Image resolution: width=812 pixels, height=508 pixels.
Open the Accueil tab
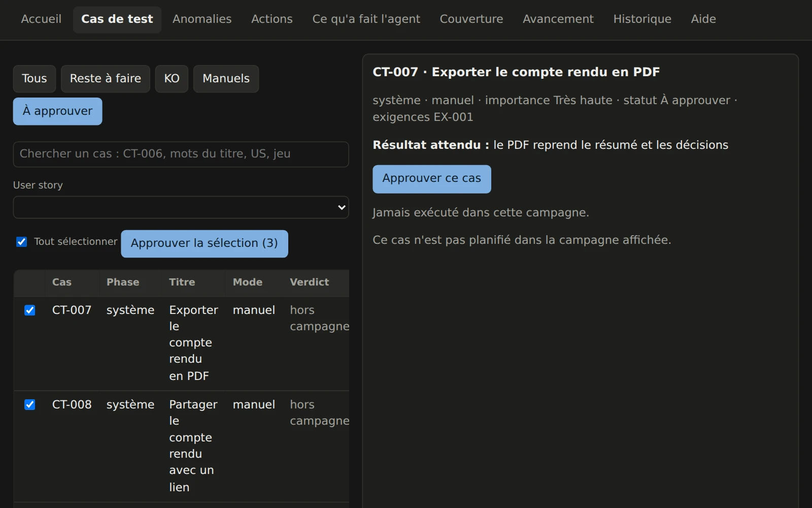[41, 19]
